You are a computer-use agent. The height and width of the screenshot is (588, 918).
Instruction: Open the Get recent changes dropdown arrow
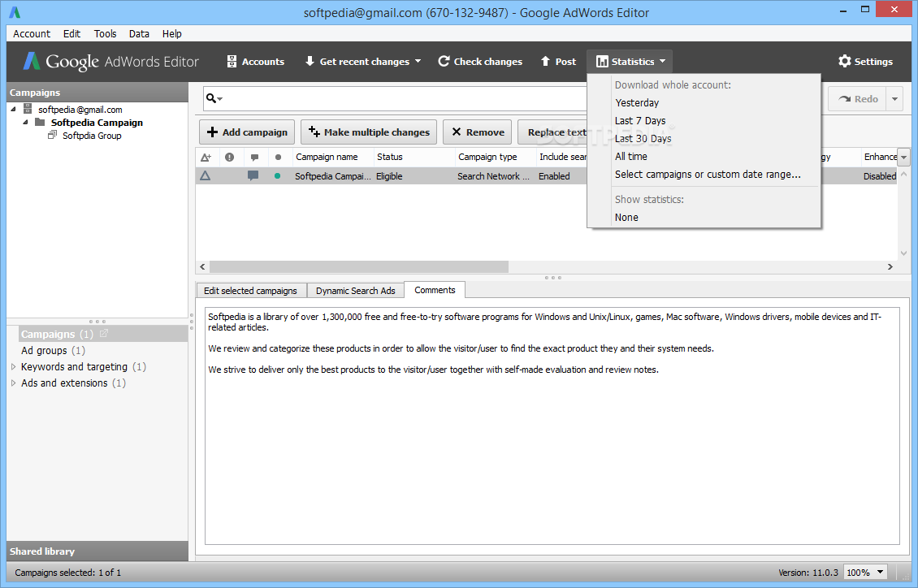coord(418,62)
